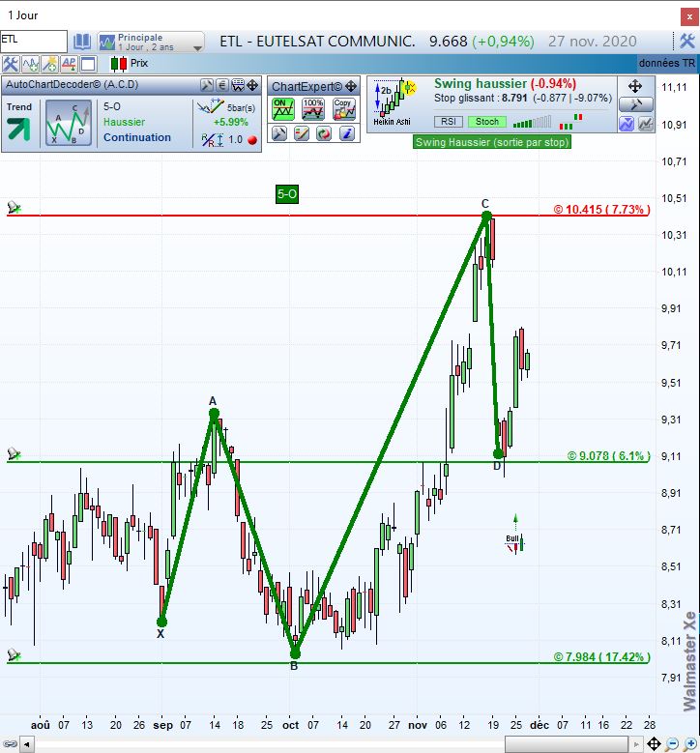This screenshot has height=753, width=700.
Task: Select the XABCD pattern thumbnail
Action: coord(69,123)
